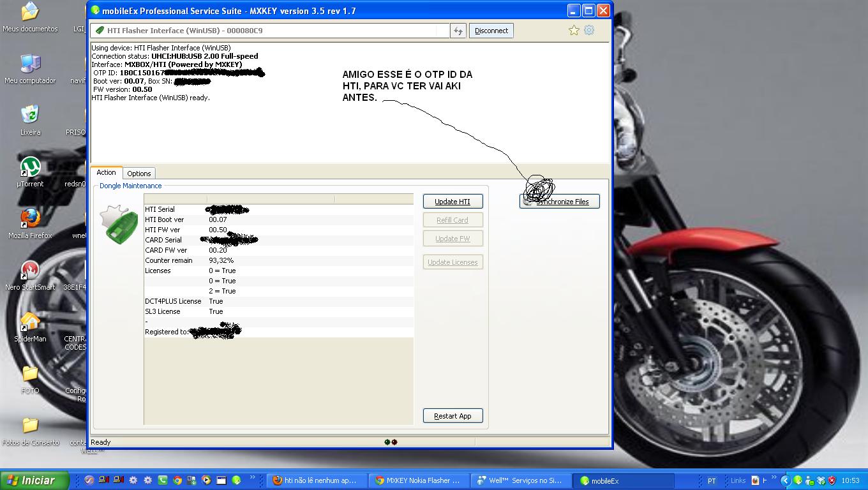The image size is (868, 490).
Task: Select the SpiderMan desktop shortcut
Action: [30, 327]
